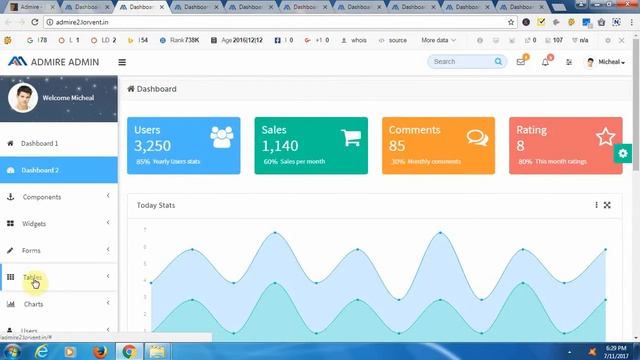This screenshot has width=640, height=360.
Task: Open the Rating 8 stats card
Action: click(566, 146)
